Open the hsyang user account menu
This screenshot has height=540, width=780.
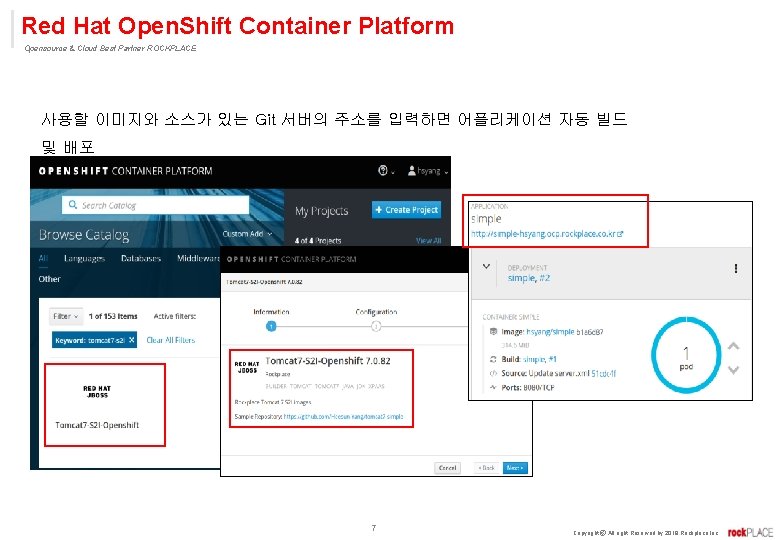pyautogui.click(x=428, y=171)
